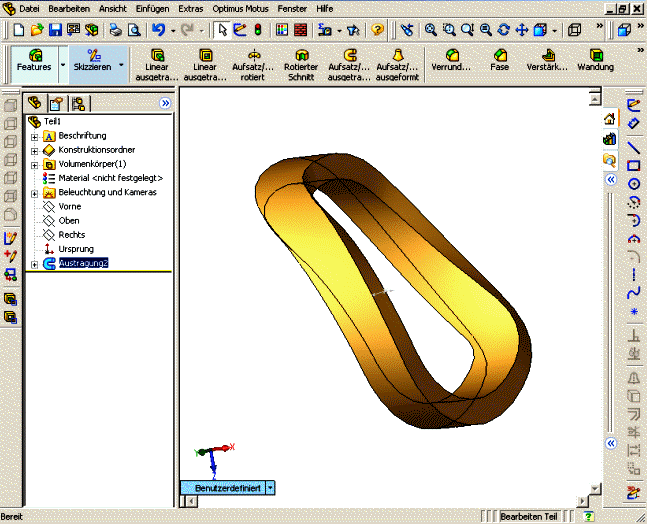Screen dimensions: 647x524
Task: Expand the Austragung2 feature node
Action: pyautogui.click(x=35, y=264)
